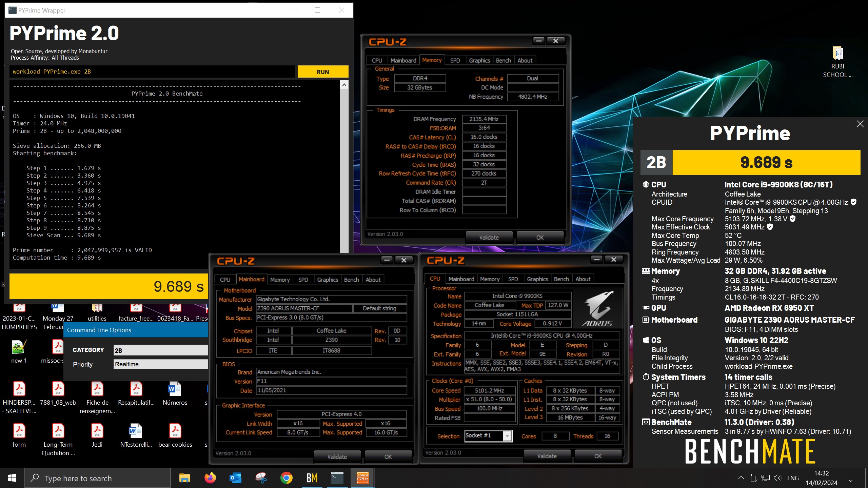Viewport: 868px width, 488px height.
Task: Click the ENG language indicator
Action: click(793, 478)
